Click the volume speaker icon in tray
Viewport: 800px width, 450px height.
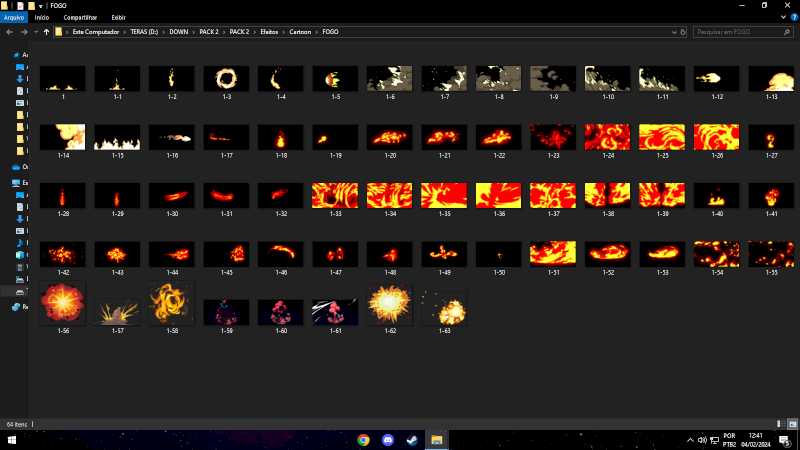[x=702, y=440]
